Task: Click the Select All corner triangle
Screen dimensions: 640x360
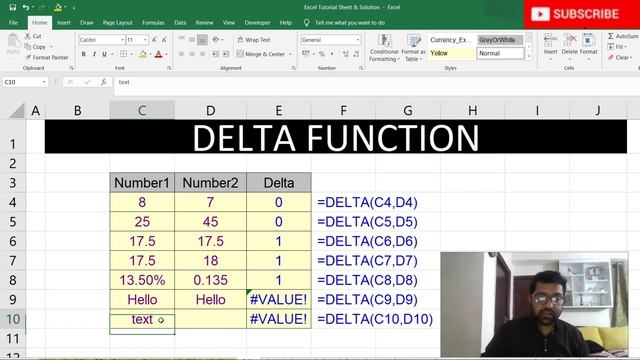Action: [17, 110]
